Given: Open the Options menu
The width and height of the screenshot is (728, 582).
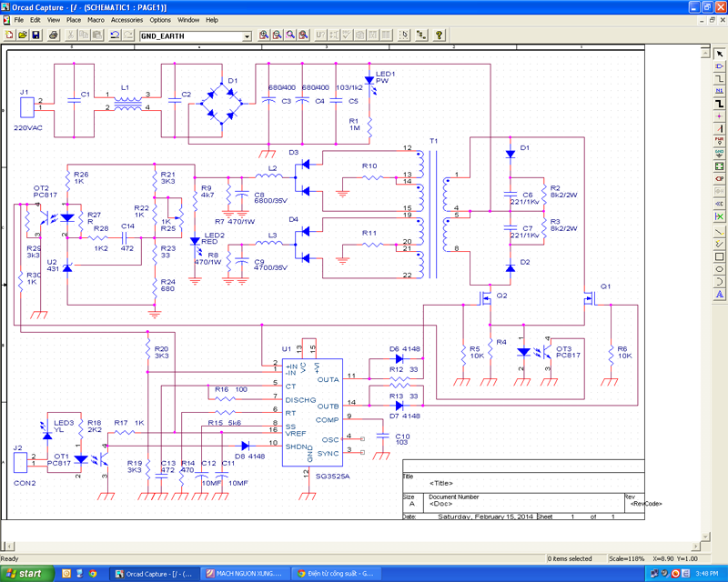Looking at the screenshot, I should click(160, 20).
